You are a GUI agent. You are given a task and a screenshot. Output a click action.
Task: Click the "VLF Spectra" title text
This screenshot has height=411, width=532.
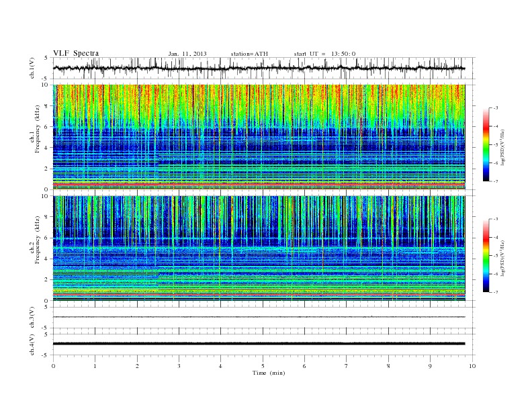[x=76, y=53]
